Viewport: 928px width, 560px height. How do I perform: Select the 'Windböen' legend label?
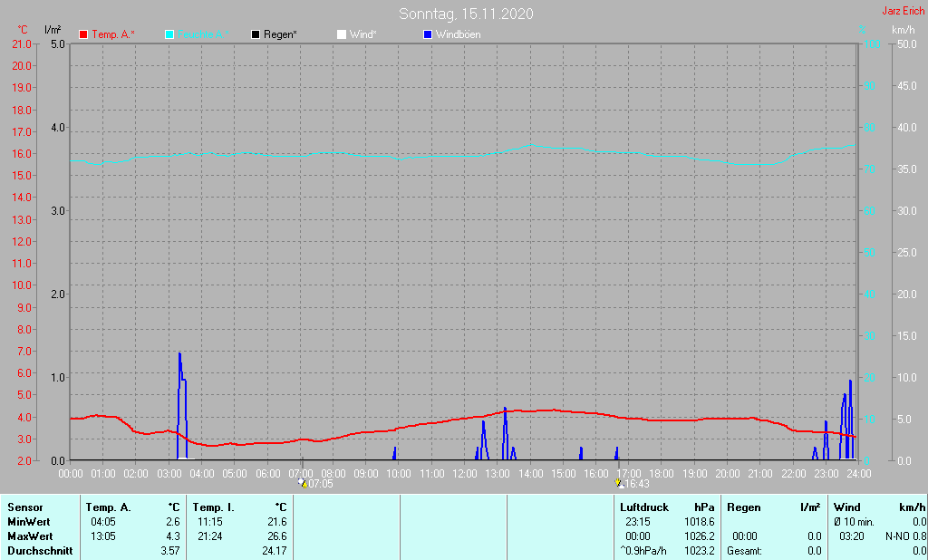point(458,34)
